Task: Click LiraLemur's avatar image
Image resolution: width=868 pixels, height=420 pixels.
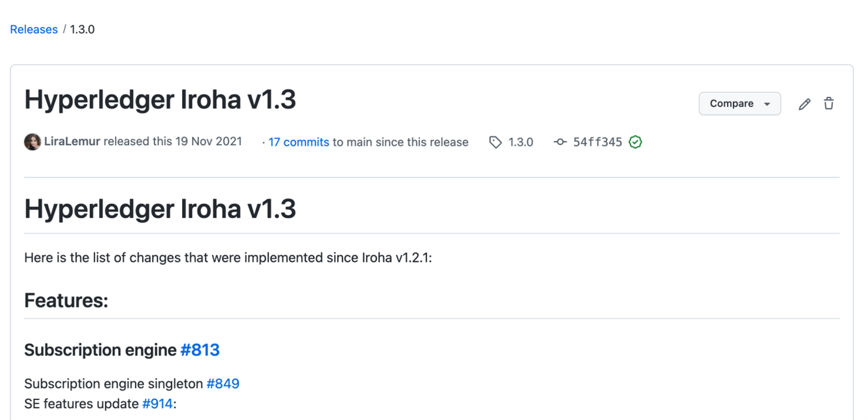Action: [x=32, y=142]
